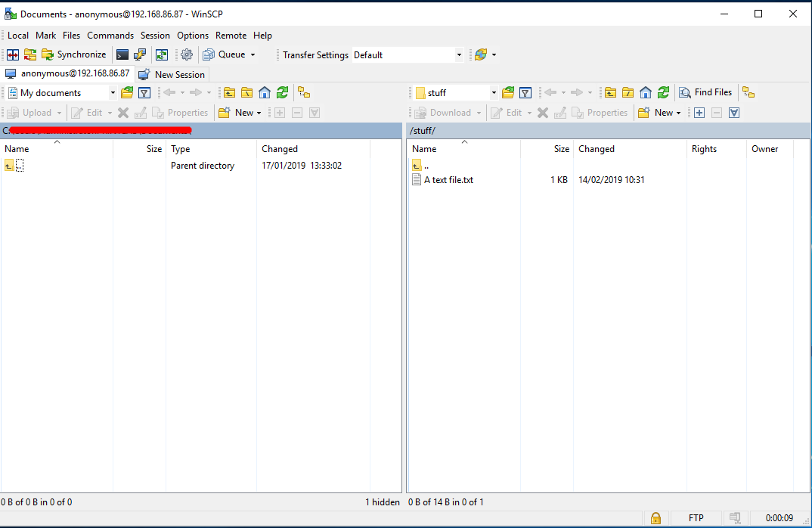Open the terminal console icon

point(122,54)
